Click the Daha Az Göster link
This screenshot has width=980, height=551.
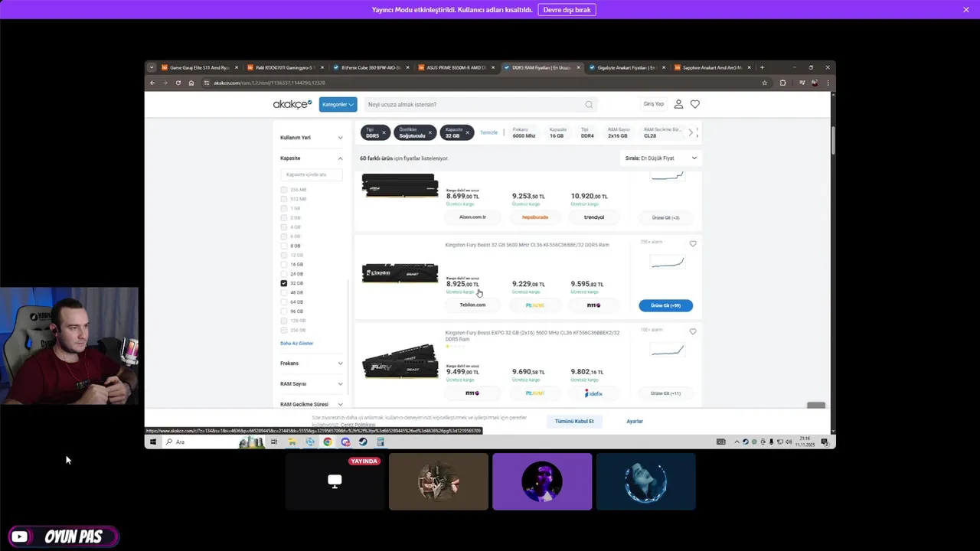point(296,344)
